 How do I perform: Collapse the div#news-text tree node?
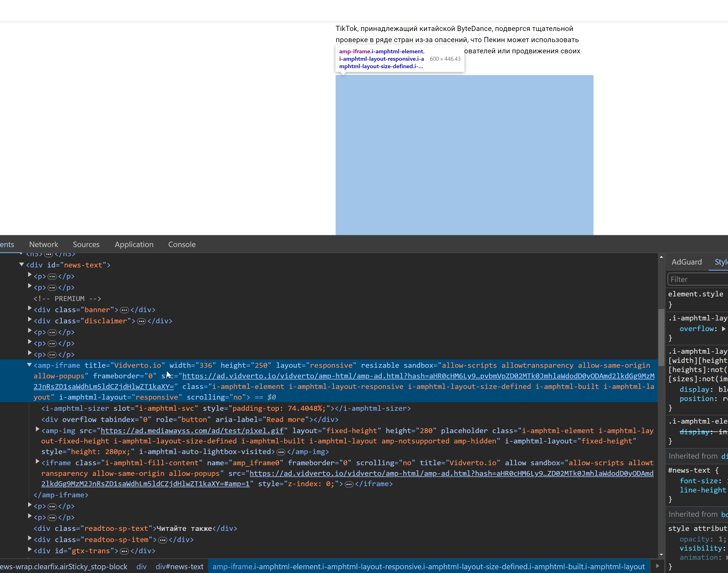pyautogui.click(x=21, y=264)
